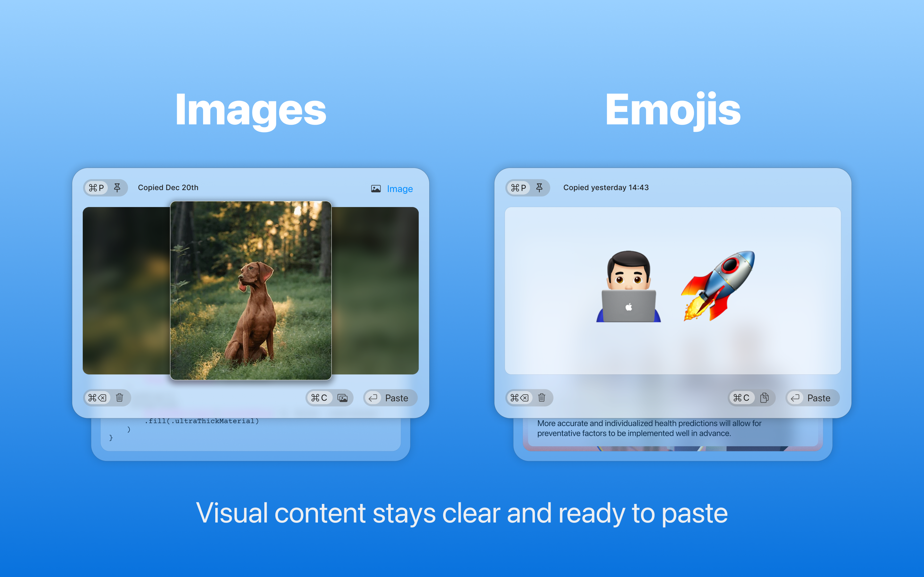Delete the emoji clip with trash icon

click(x=542, y=397)
